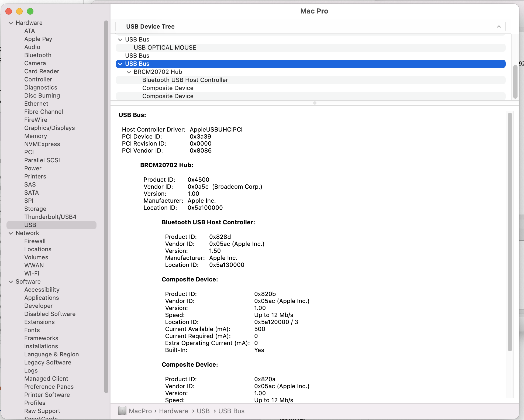
Task: Click Hardware in the bottom path bar
Action: point(173,411)
